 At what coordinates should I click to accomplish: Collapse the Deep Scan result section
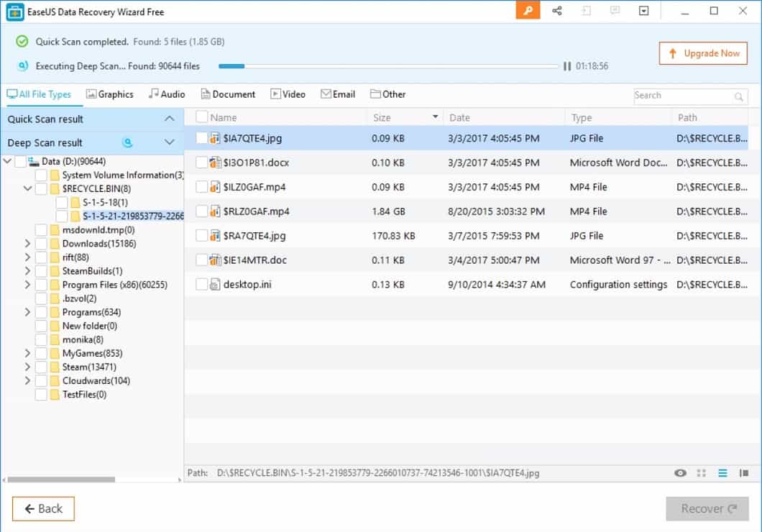[169, 142]
